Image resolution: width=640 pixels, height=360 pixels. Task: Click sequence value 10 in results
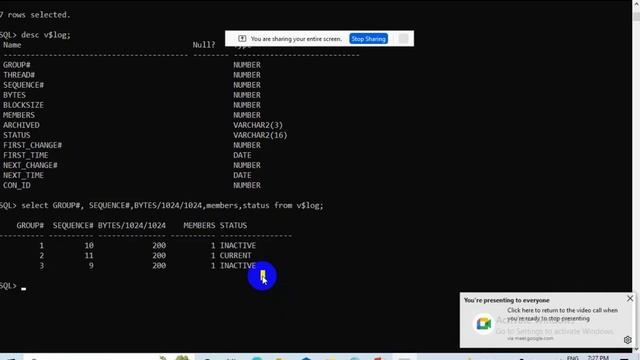click(89, 246)
